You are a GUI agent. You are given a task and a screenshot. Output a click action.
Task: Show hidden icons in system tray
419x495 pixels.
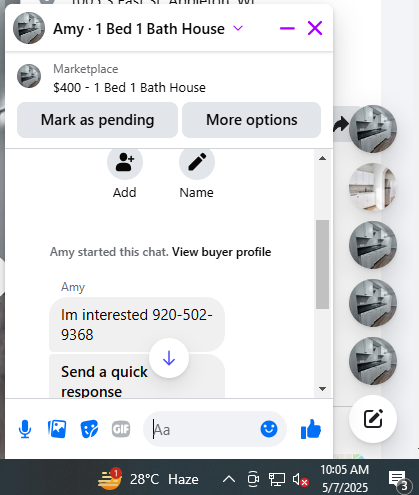[x=229, y=479]
